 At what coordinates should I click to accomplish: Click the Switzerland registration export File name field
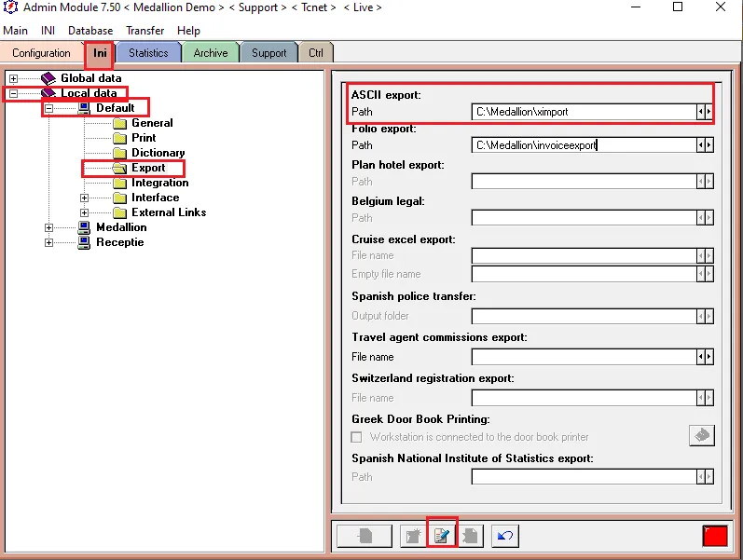tap(584, 398)
